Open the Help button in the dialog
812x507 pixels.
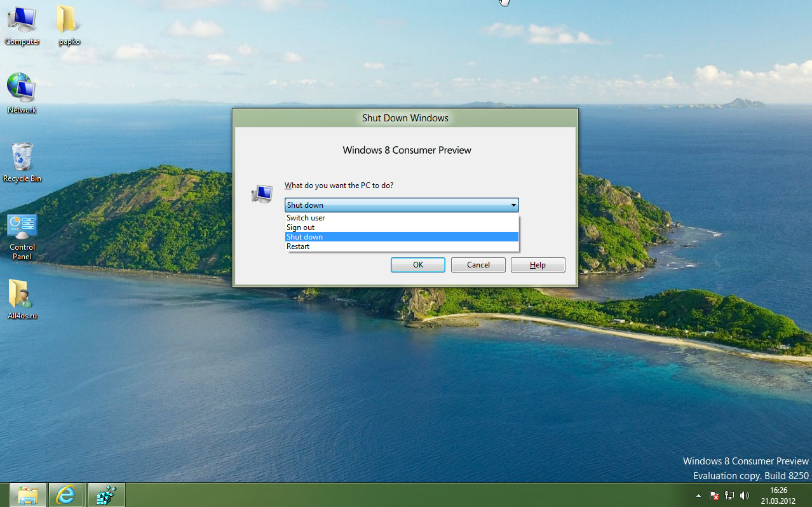click(538, 265)
